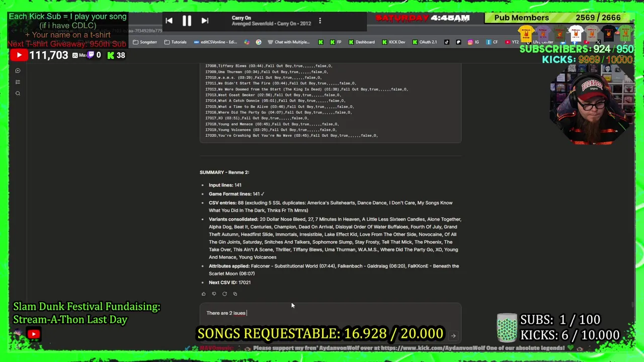
Task: Open search icon in left sidebar
Action: click(x=18, y=94)
